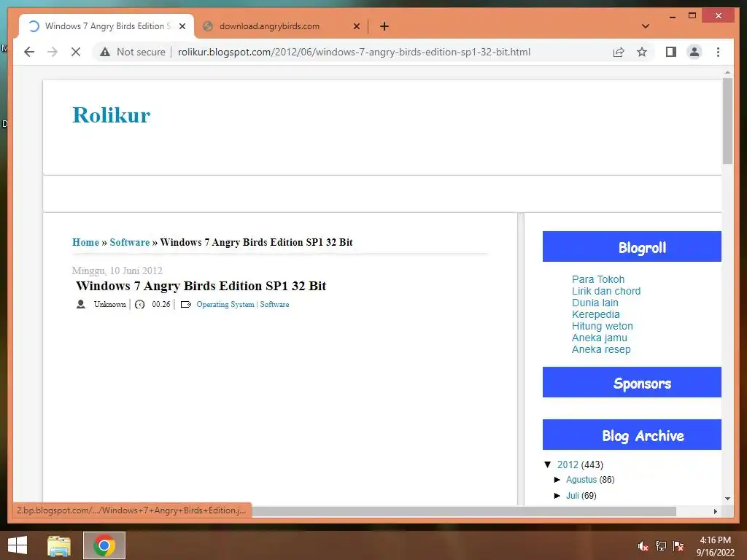Expand the Juli archive triangle
The image size is (747, 560).
click(x=557, y=496)
